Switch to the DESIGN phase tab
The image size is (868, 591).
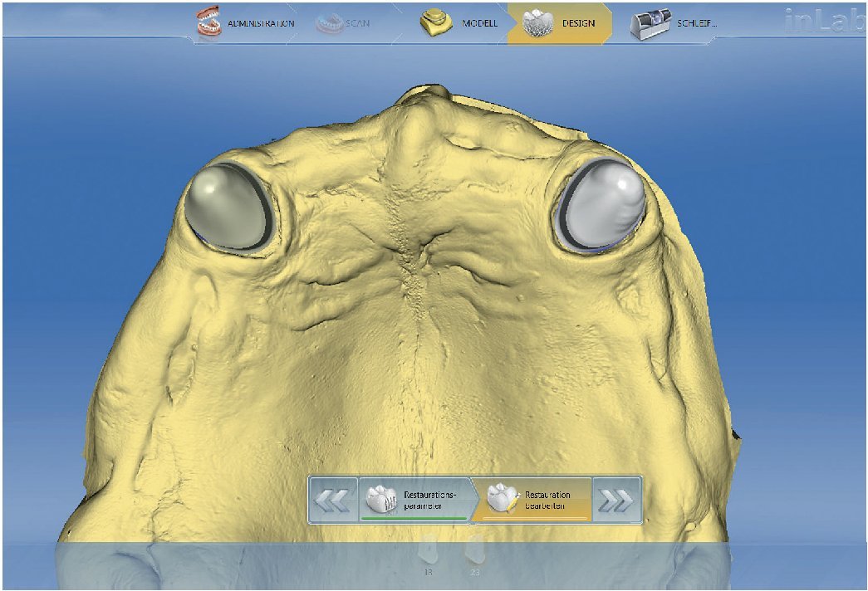578,23
